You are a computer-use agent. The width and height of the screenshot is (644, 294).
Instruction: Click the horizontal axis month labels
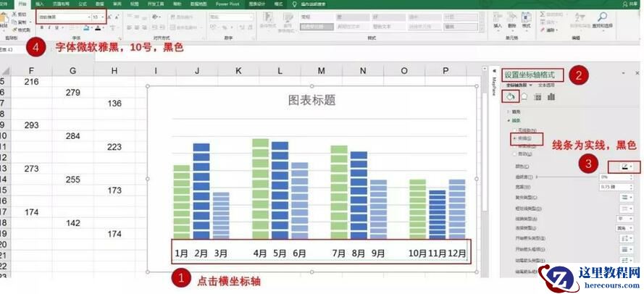coord(321,253)
